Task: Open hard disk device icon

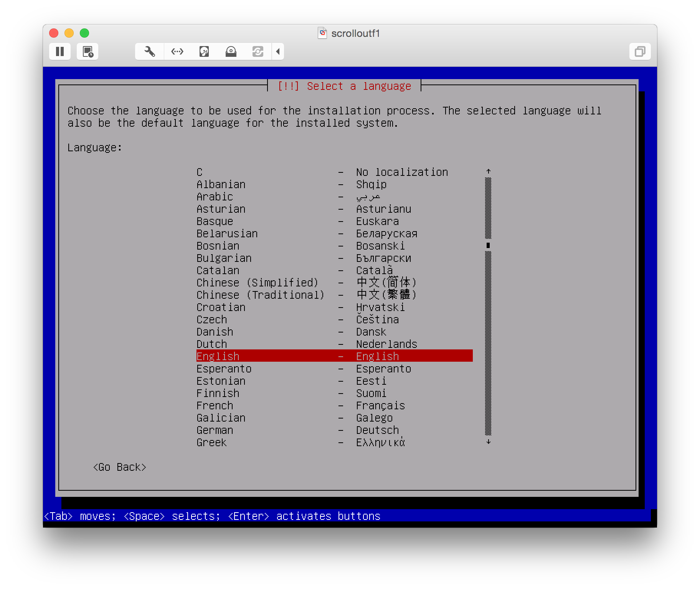Action: 204,51
